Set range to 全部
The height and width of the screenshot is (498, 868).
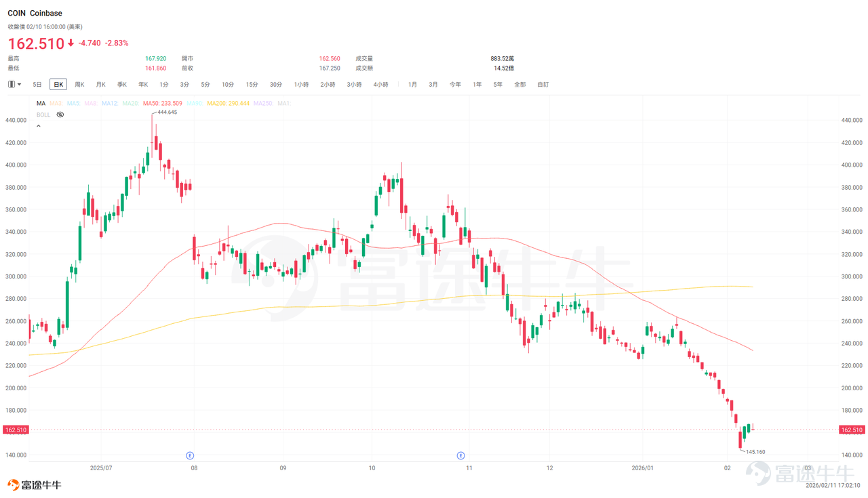click(519, 85)
